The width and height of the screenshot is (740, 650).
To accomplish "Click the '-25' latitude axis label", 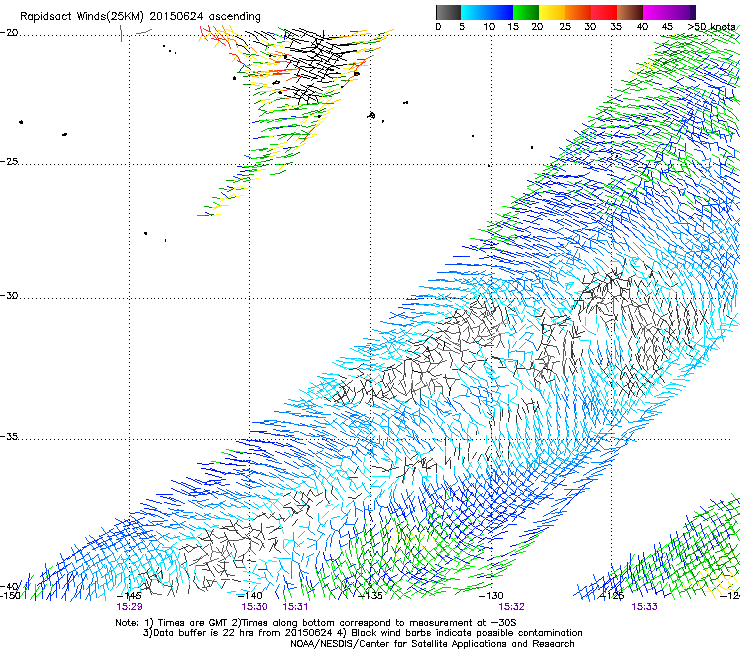I will [x=9, y=161].
